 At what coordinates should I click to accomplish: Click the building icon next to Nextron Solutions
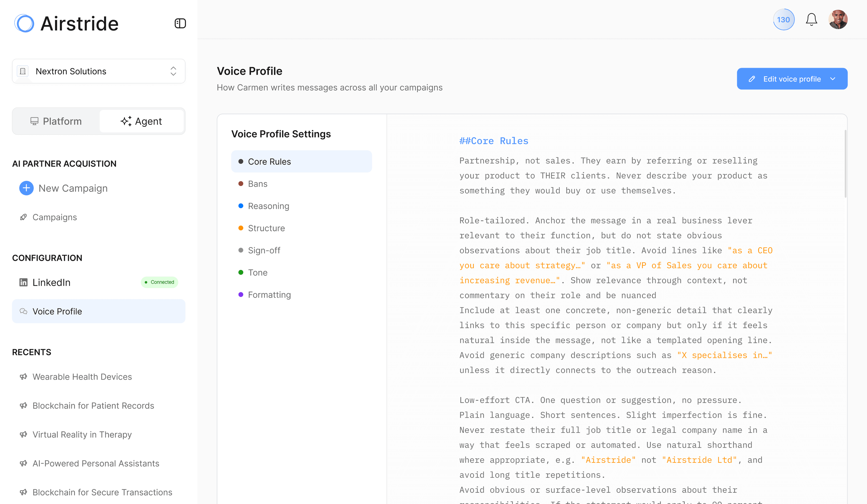click(x=23, y=71)
